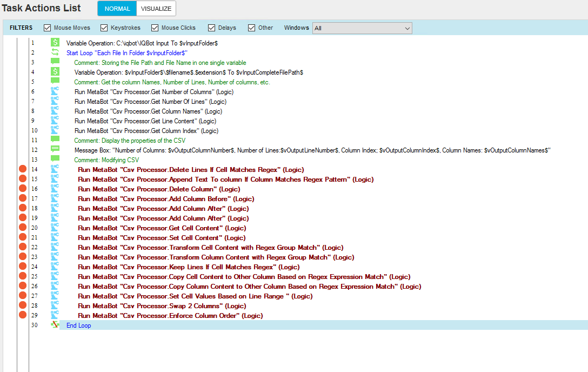Viewport: 588px width, 372px height.
Task: Select the Keep Lines If Cell Matches Regex line
Action: [189, 267]
